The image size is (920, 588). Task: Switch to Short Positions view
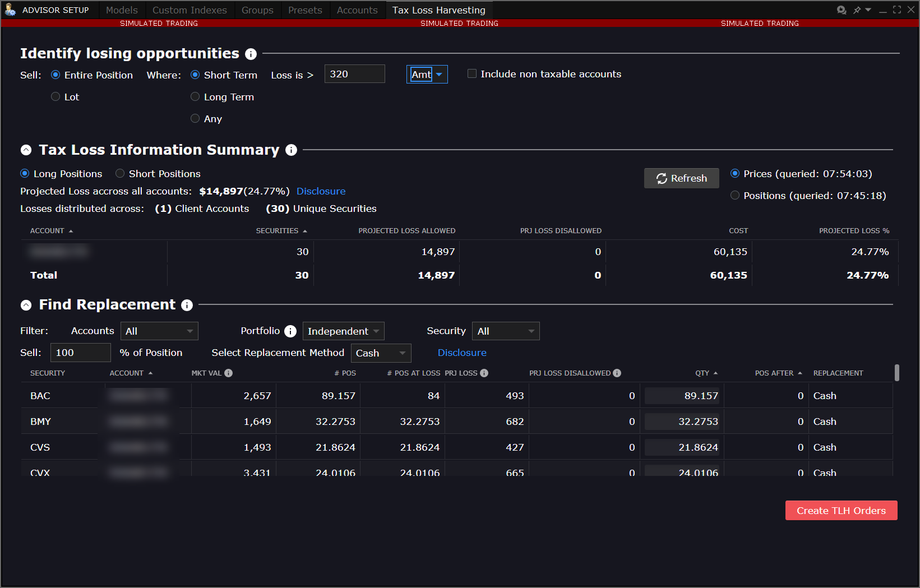coord(119,173)
